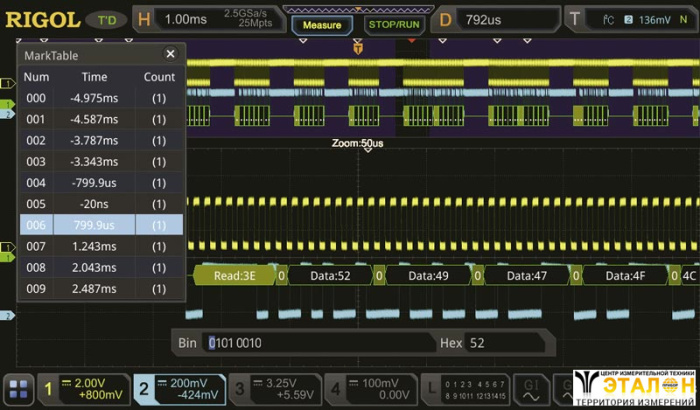This screenshot has height=410, width=700.
Task: Select mark row 006 at 799.9us
Action: click(101, 225)
